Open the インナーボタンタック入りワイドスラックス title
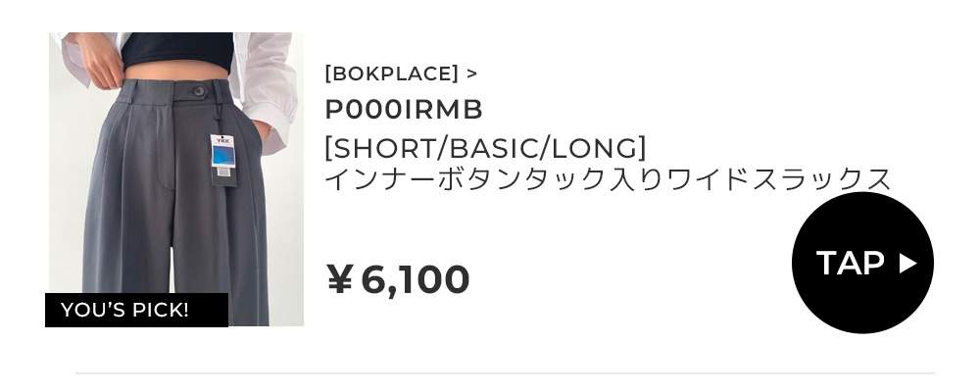 click(x=608, y=179)
